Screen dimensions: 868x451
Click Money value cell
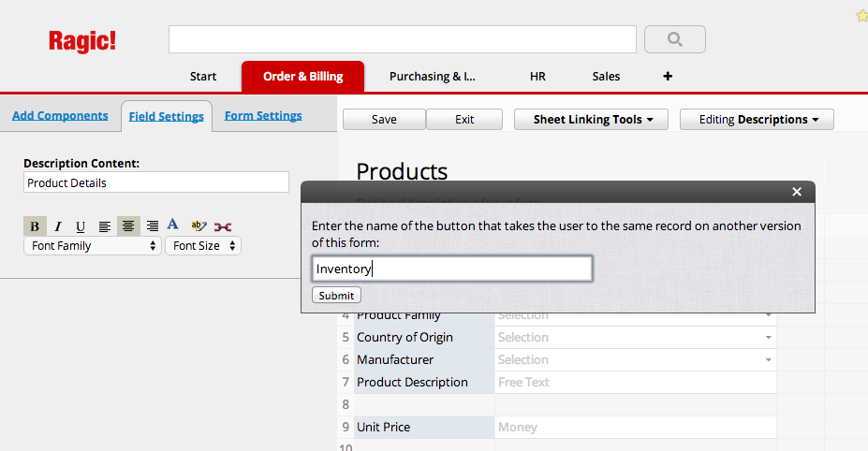[x=635, y=428]
